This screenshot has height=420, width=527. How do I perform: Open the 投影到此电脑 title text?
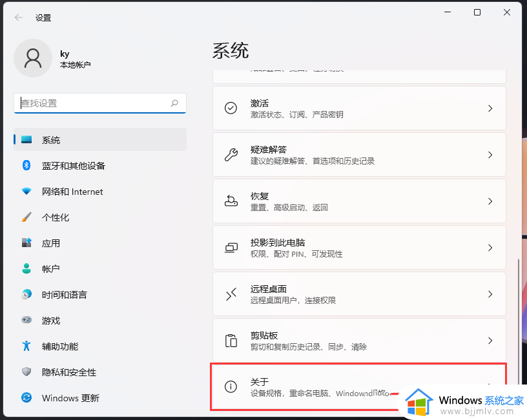tap(278, 243)
